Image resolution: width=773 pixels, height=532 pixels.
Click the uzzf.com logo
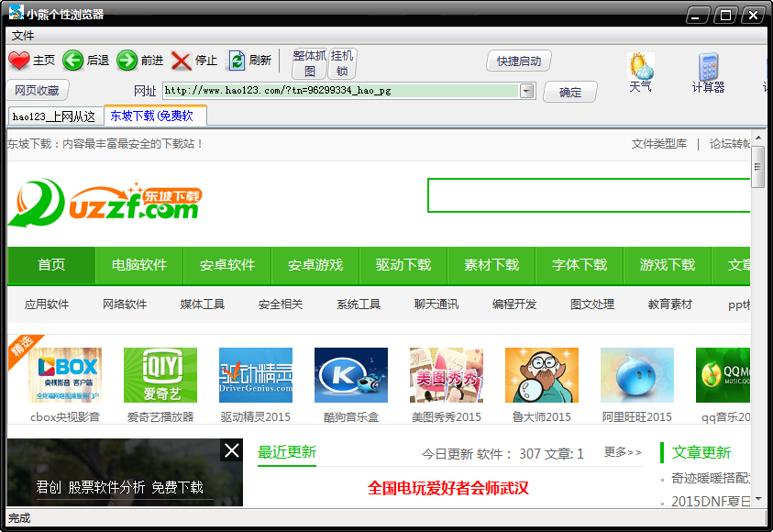(x=105, y=203)
